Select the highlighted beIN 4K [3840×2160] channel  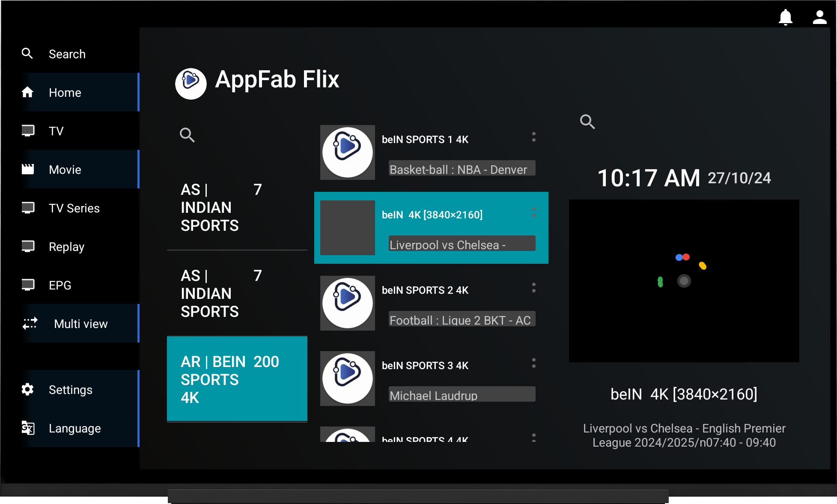(x=431, y=228)
